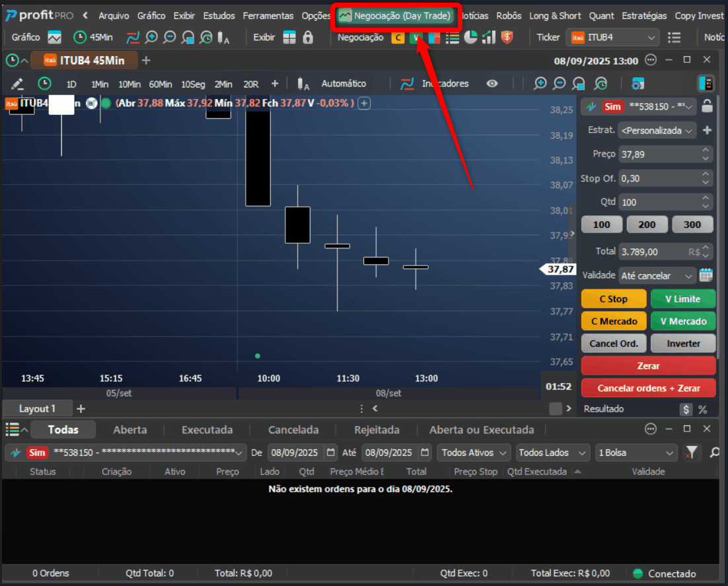Select the 60Min timeframe shortcut

pyautogui.click(x=160, y=85)
